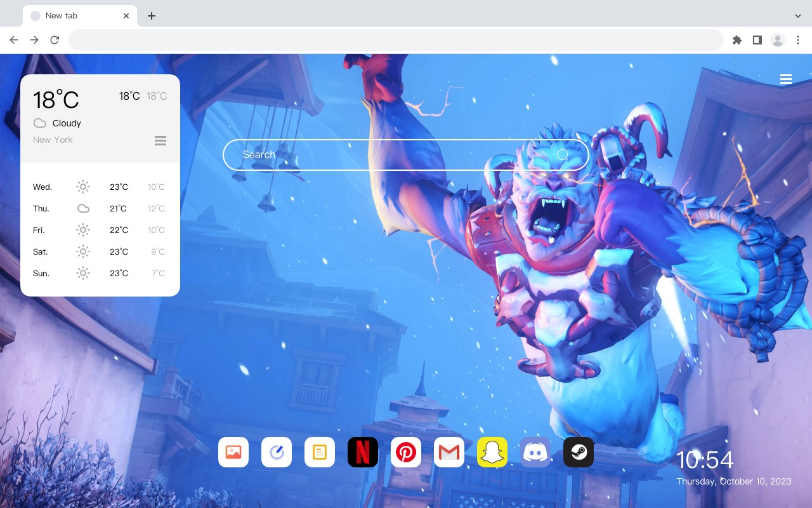This screenshot has width=812, height=508.
Task: Click the magnifier search icon
Action: tap(563, 155)
